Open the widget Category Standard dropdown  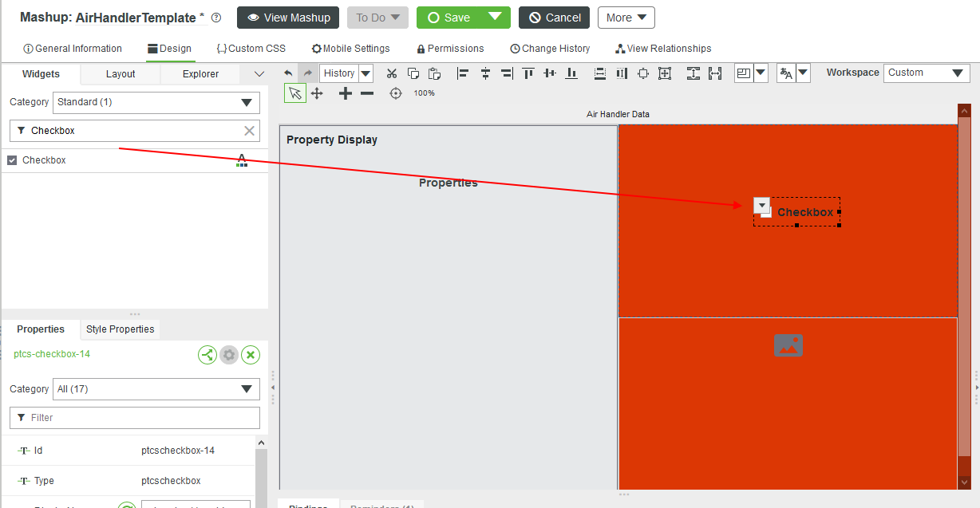[x=156, y=102]
